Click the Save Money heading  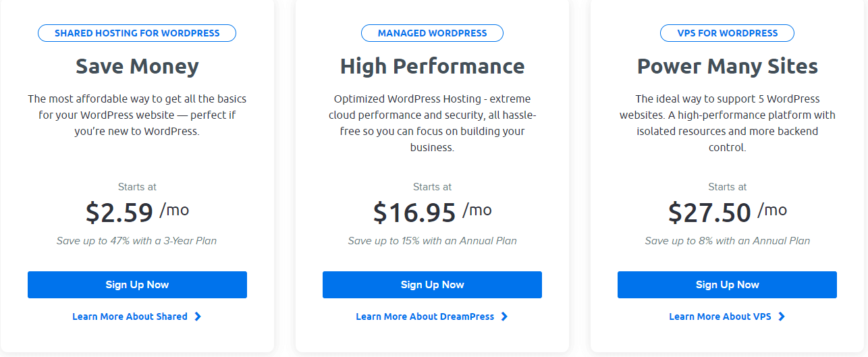point(137,66)
